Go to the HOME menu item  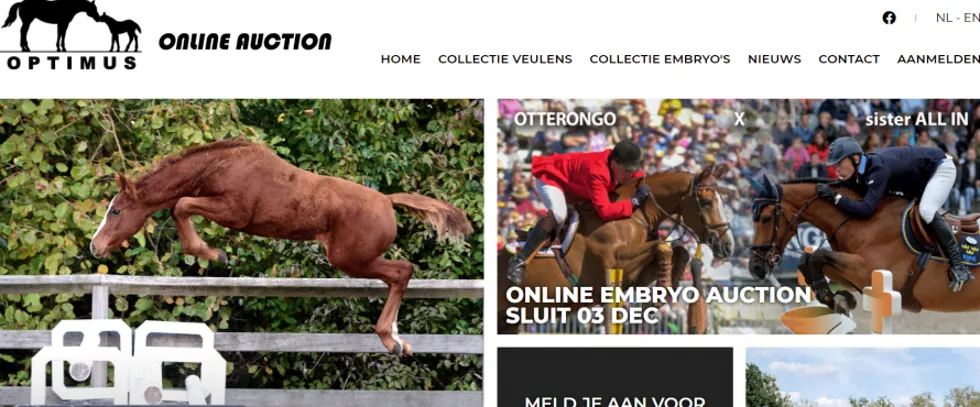coord(401,59)
